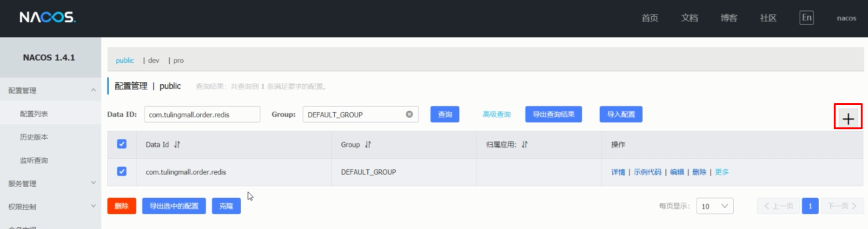Image resolution: width=868 pixels, height=229 pixels.
Task: Click 导出选中的配置 button
Action: point(174,206)
